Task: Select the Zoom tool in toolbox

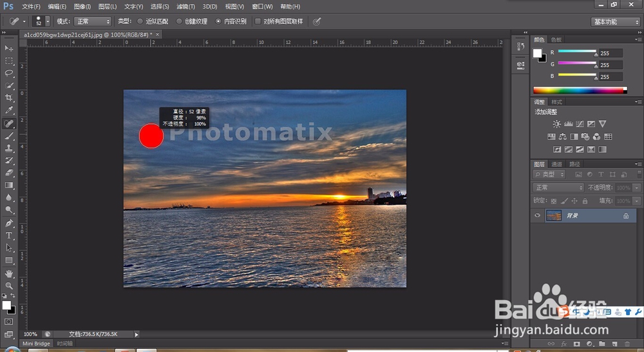Action: point(8,286)
